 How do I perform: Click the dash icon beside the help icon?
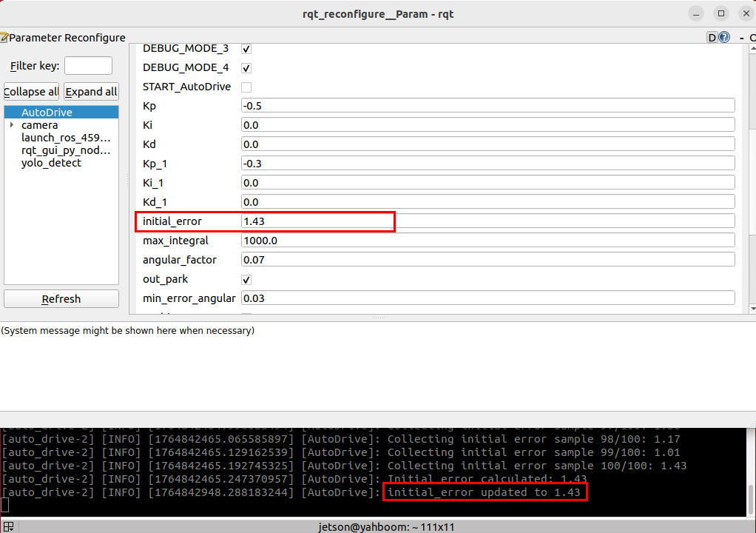pos(741,38)
